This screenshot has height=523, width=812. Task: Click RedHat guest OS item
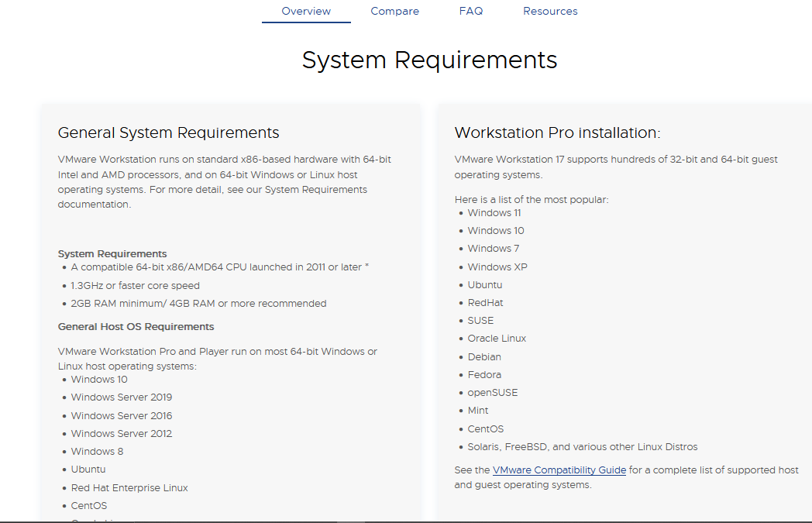click(x=485, y=302)
